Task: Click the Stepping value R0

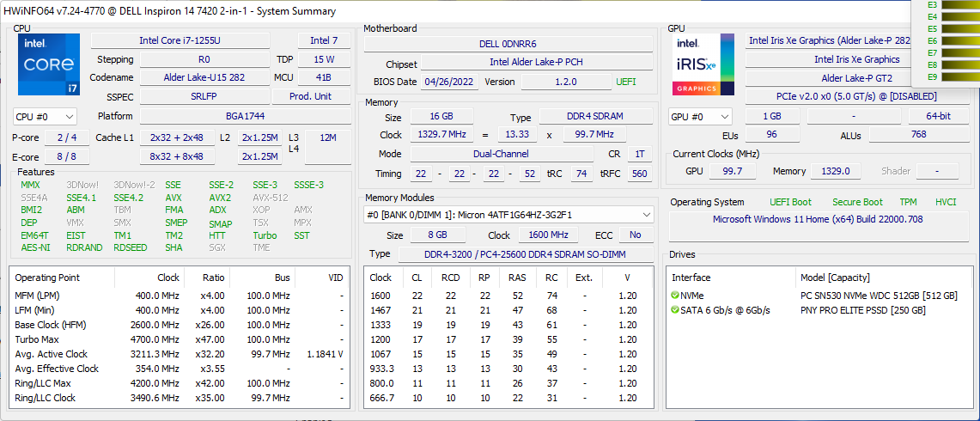Action: (x=204, y=59)
